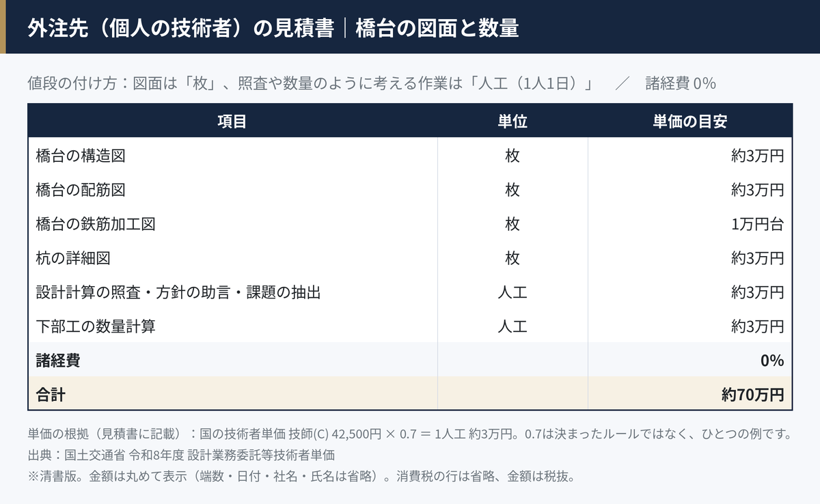Click 人工 unit in 下部工の数量計算 row

(x=512, y=326)
